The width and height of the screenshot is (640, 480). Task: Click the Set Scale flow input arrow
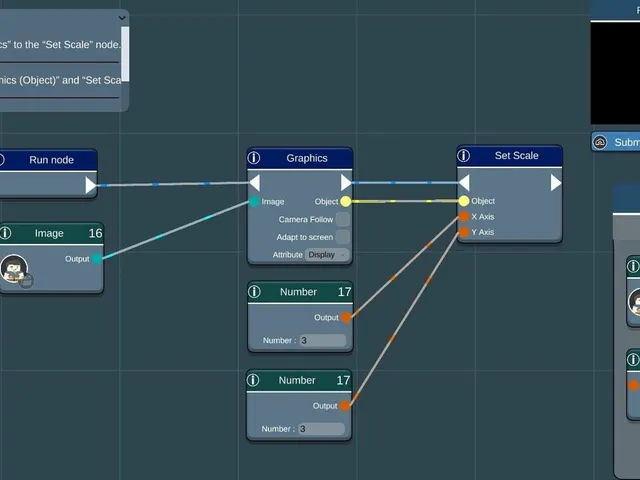[x=464, y=182]
